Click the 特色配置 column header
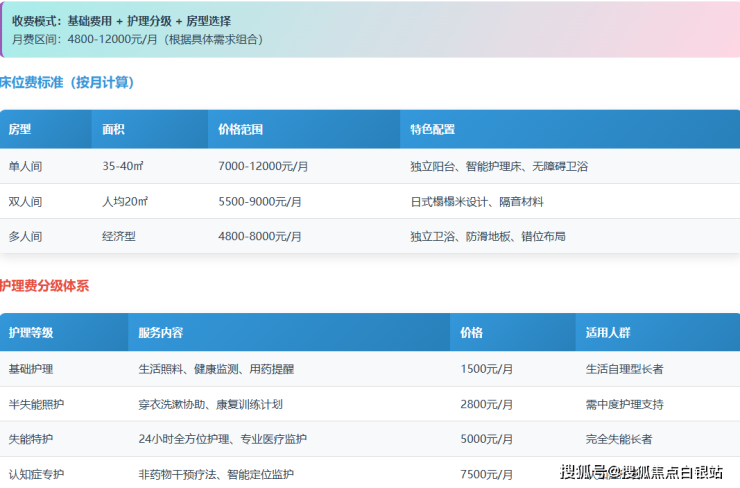 coord(432,129)
